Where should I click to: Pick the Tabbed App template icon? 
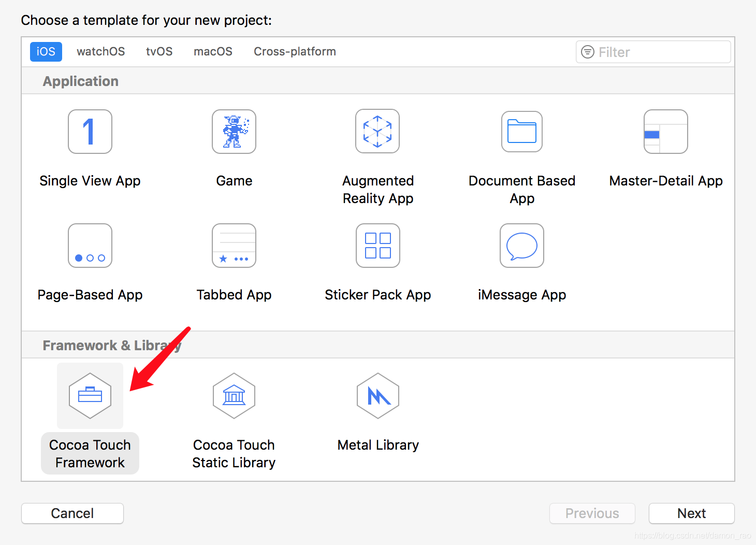[234, 246]
